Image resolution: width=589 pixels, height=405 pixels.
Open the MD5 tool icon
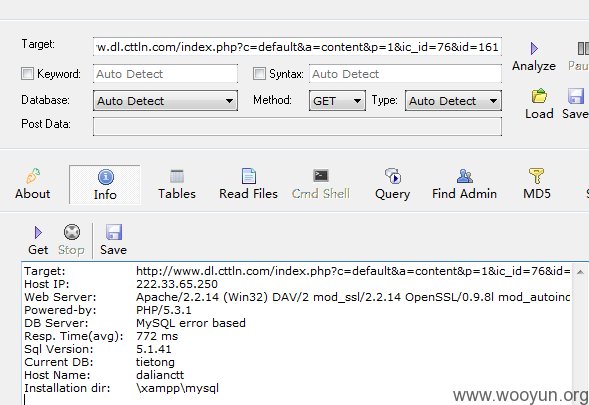[x=536, y=176]
